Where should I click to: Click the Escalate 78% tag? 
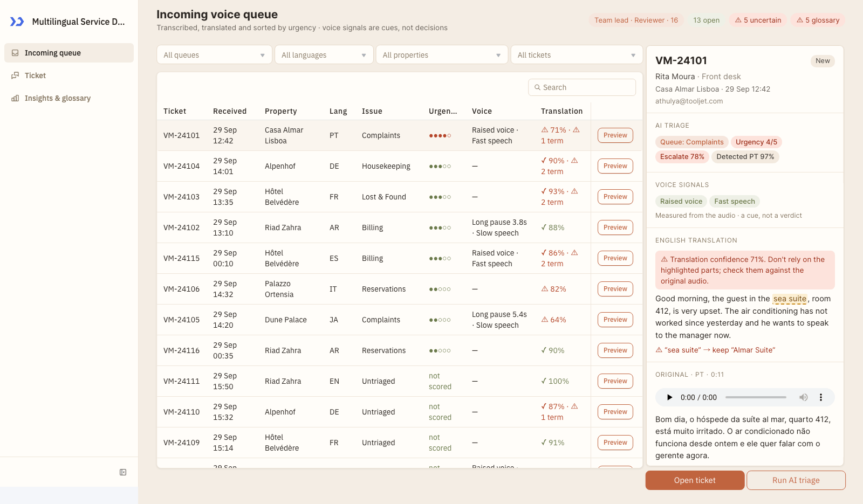682,157
